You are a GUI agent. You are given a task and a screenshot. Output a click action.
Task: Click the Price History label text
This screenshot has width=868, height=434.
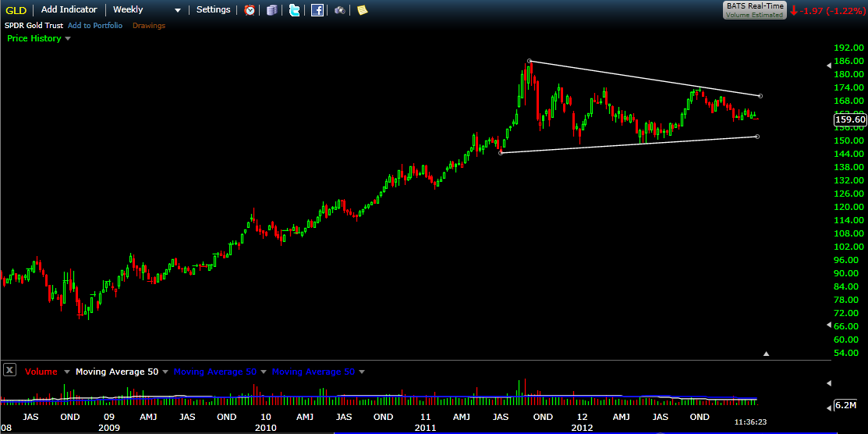pos(34,38)
